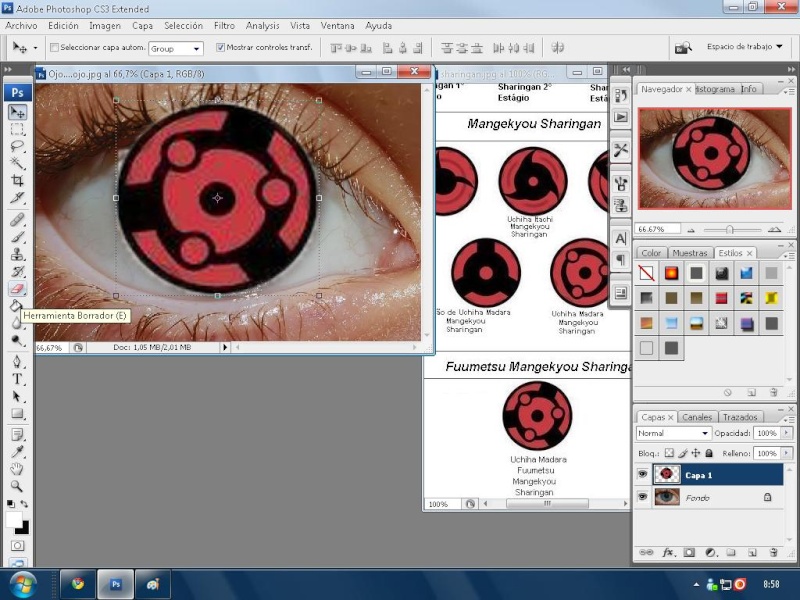The image size is (800, 600).
Task: Open the Capa menu
Action: click(x=142, y=26)
